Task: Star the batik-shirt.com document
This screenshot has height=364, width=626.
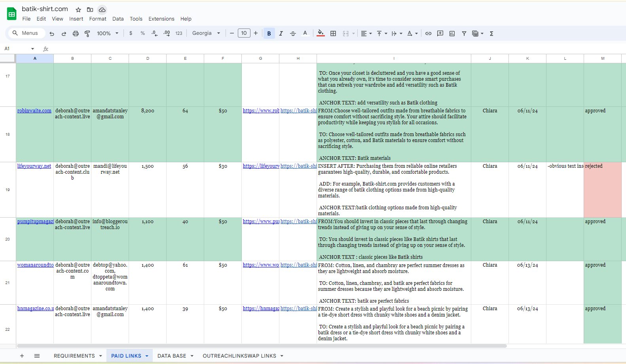Action: click(x=78, y=9)
